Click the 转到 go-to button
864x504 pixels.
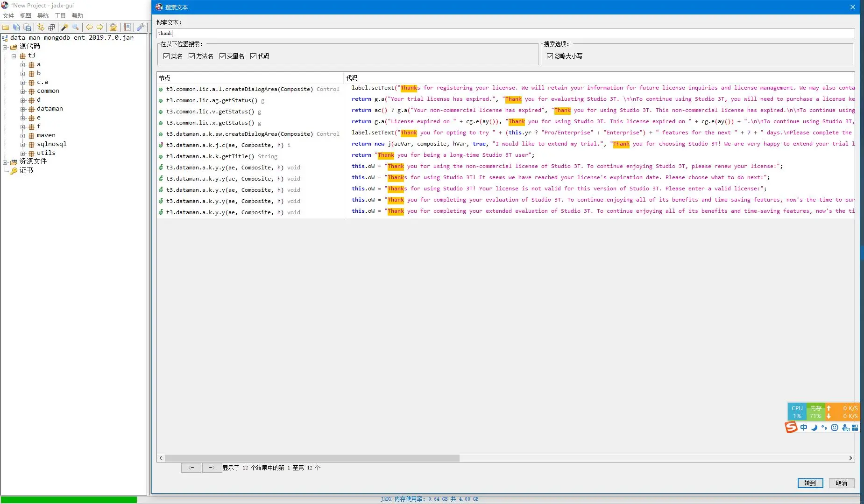pyautogui.click(x=810, y=483)
